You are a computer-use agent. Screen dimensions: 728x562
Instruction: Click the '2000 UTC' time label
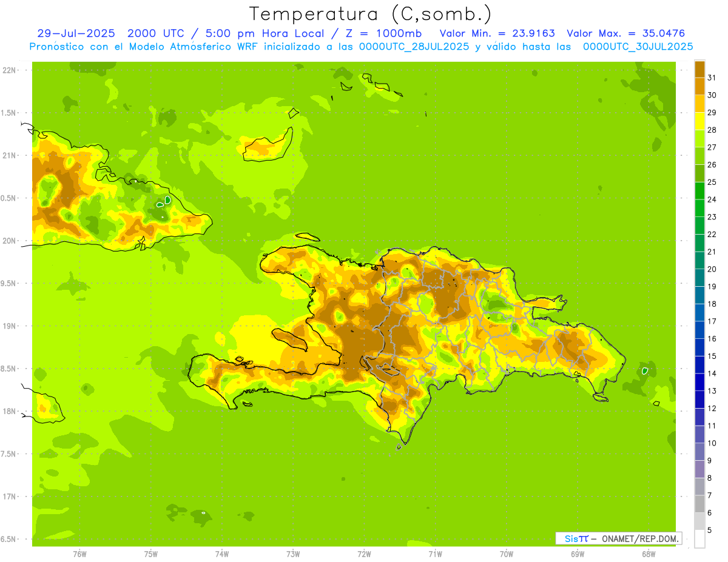[x=155, y=33]
